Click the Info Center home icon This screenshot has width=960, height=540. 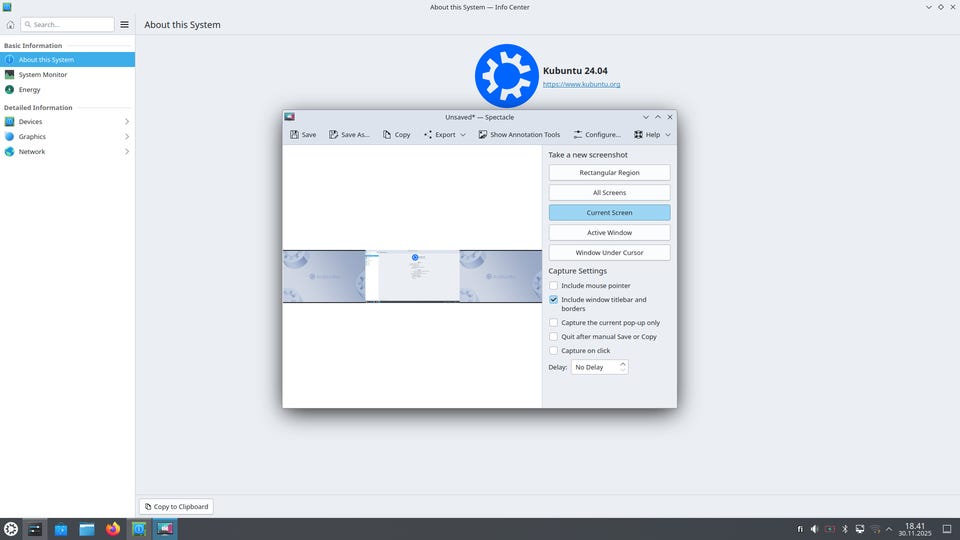click(x=10, y=24)
